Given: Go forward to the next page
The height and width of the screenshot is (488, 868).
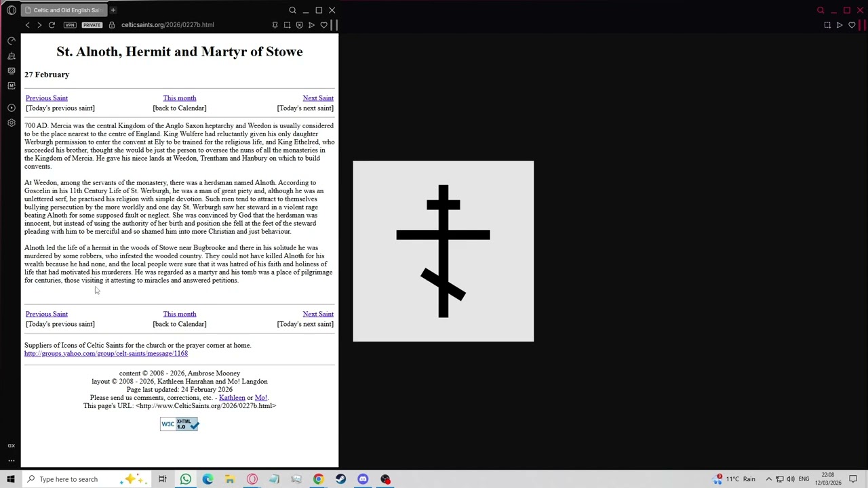Looking at the screenshot, I should click(x=39, y=25).
